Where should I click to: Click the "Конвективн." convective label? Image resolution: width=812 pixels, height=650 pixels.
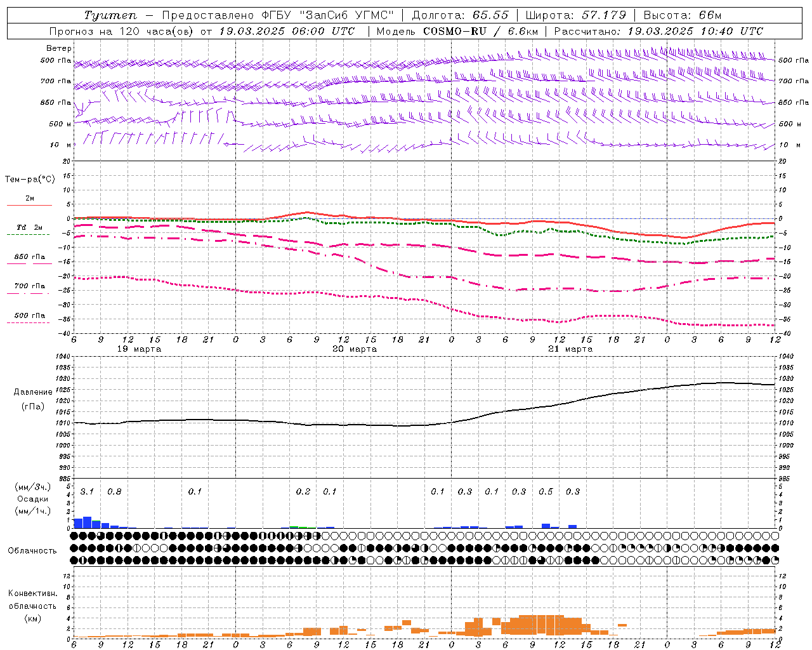click(32, 594)
